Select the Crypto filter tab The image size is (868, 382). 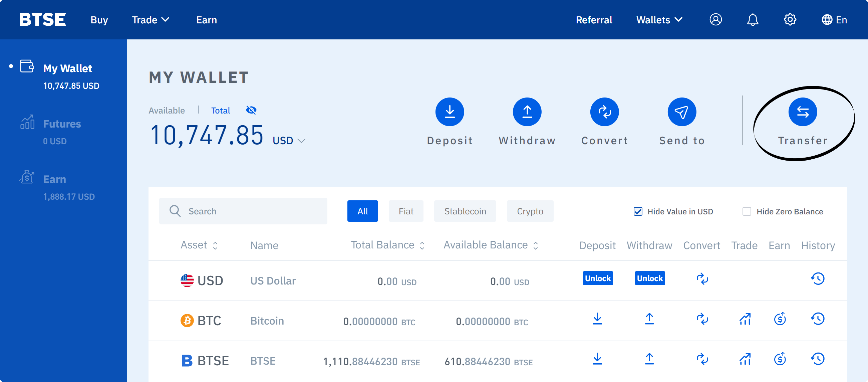pyautogui.click(x=530, y=211)
